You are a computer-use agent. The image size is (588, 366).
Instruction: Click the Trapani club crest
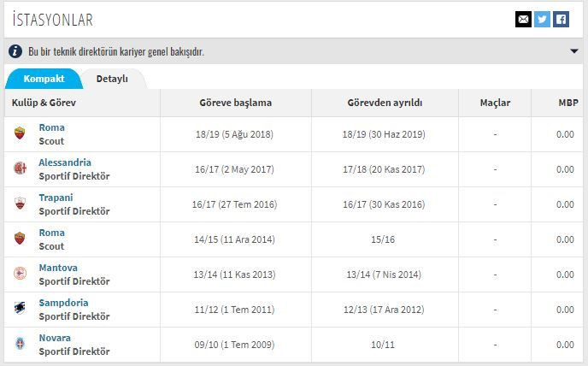20,204
